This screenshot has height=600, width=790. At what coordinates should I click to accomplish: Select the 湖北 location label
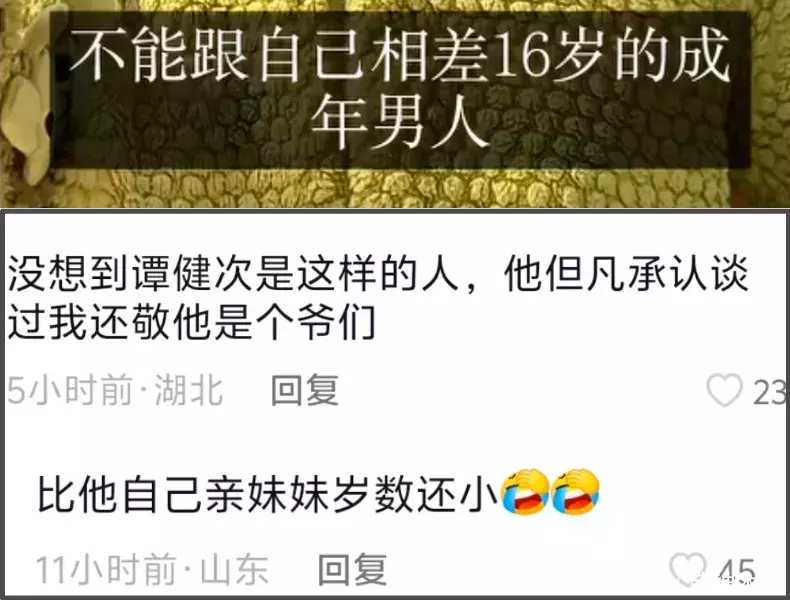[189, 390]
